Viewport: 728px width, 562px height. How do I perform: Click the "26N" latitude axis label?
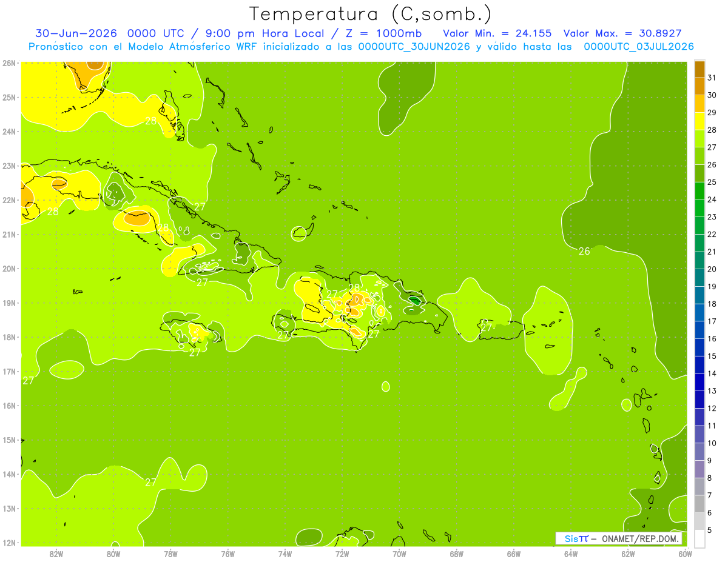pyautogui.click(x=8, y=63)
